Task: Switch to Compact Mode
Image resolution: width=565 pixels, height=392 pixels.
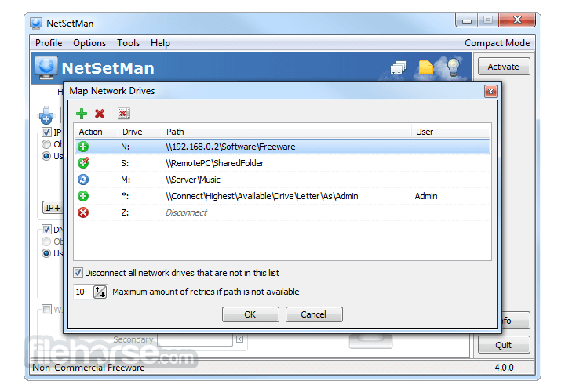Action: pos(497,43)
